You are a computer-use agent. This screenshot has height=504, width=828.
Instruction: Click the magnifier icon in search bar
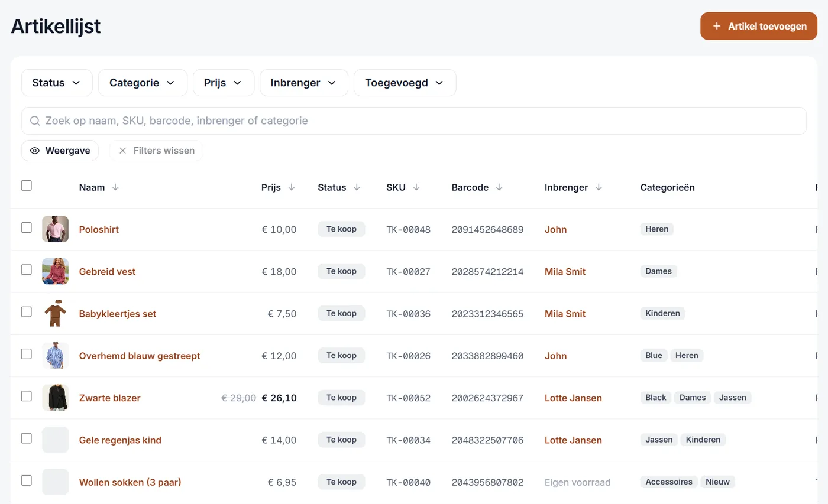click(x=35, y=121)
